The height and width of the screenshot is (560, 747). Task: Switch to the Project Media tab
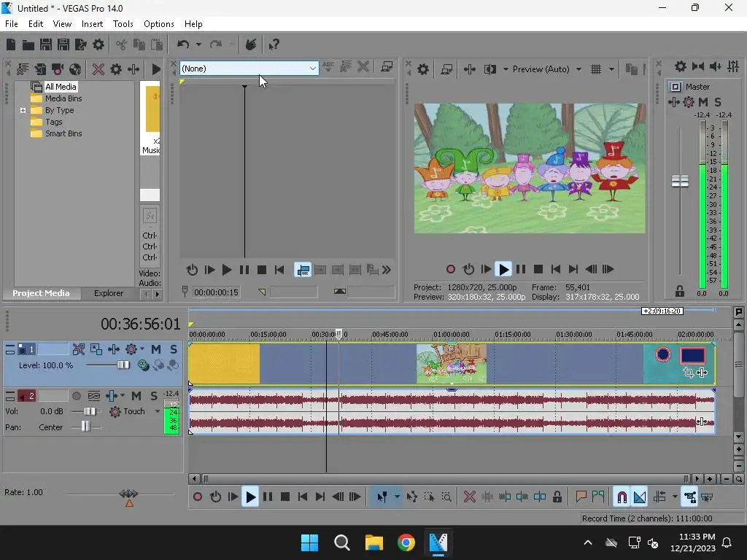coord(41,293)
